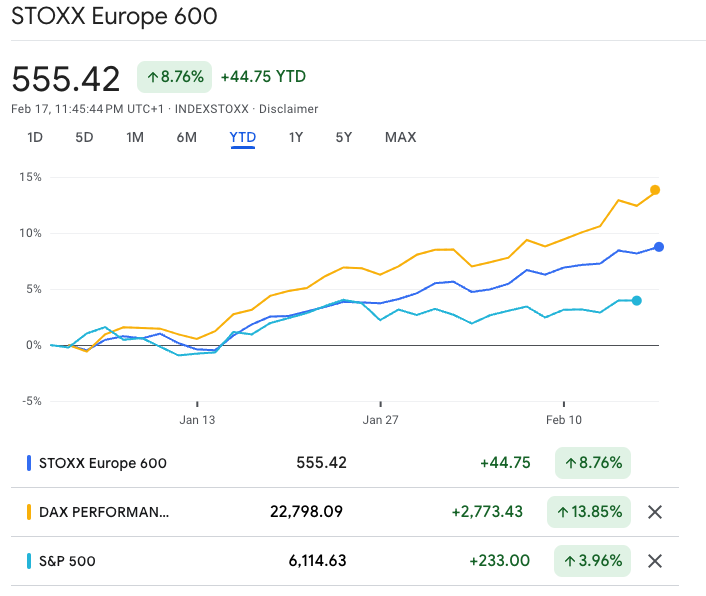Show the MAX chart range
The image size is (706, 596).
pos(400,137)
